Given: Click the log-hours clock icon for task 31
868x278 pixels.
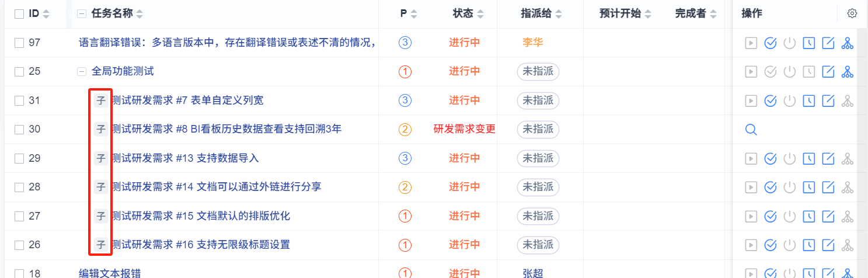Looking at the screenshot, I should click(x=808, y=100).
